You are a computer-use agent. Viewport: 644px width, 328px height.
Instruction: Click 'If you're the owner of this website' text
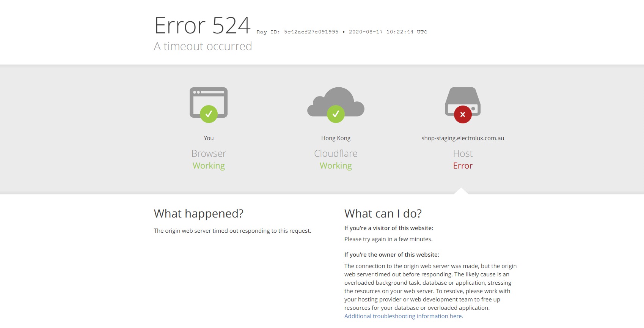click(392, 255)
